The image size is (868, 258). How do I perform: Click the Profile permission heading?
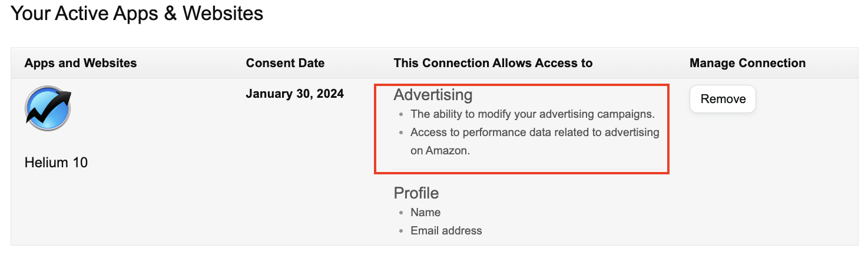(x=416, y=193)
